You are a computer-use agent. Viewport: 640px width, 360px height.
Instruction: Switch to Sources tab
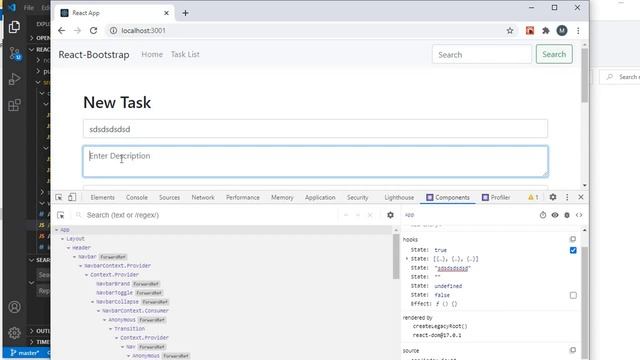(x=169, y=197)
